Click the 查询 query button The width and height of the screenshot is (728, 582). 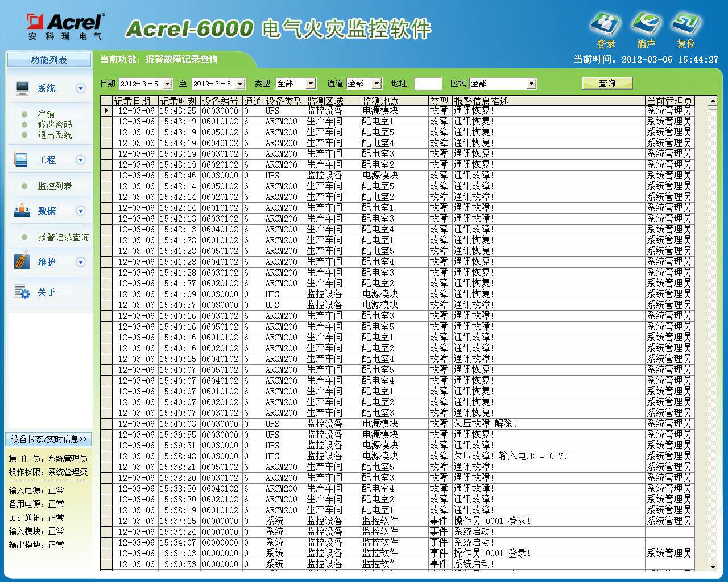point(607,83)
